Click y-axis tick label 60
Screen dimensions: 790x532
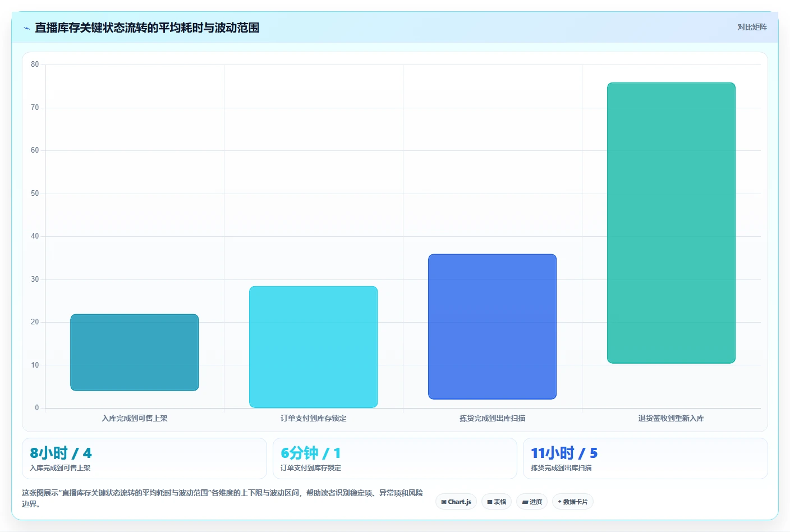(35, 150)
